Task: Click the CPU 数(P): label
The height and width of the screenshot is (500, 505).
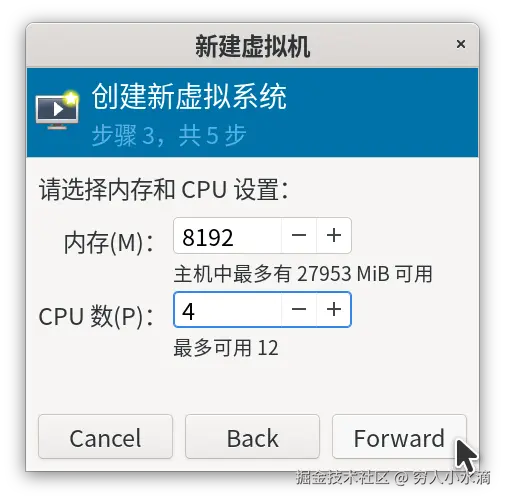Action: 96,316
